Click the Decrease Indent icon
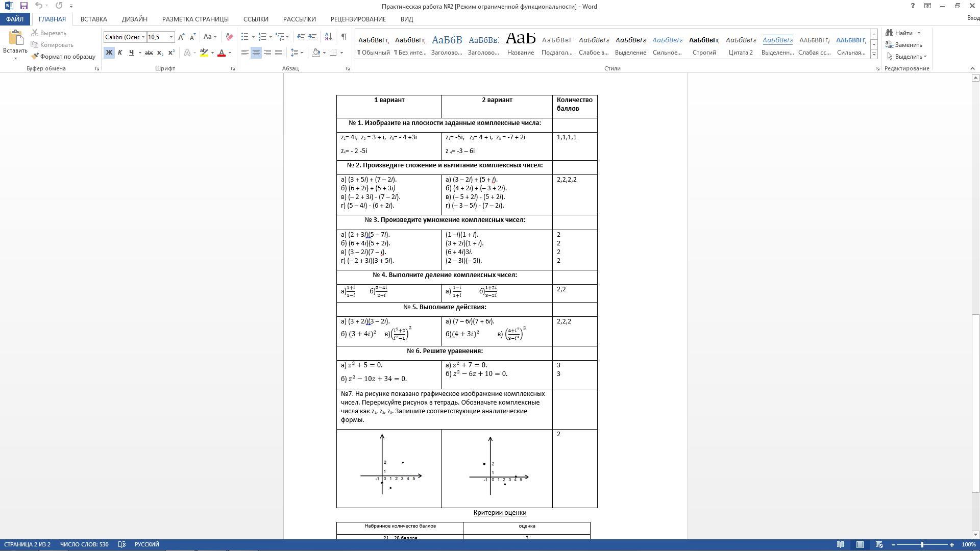 click(301, 37)
